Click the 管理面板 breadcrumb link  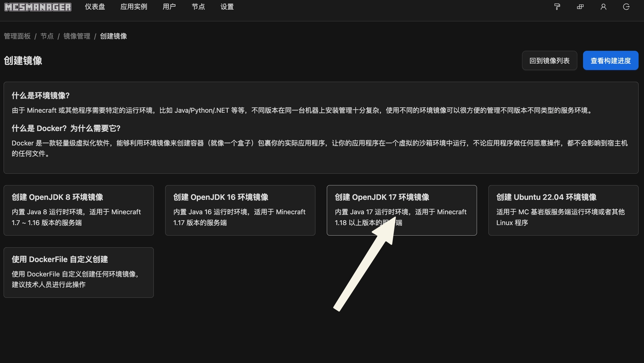(17, 36)
